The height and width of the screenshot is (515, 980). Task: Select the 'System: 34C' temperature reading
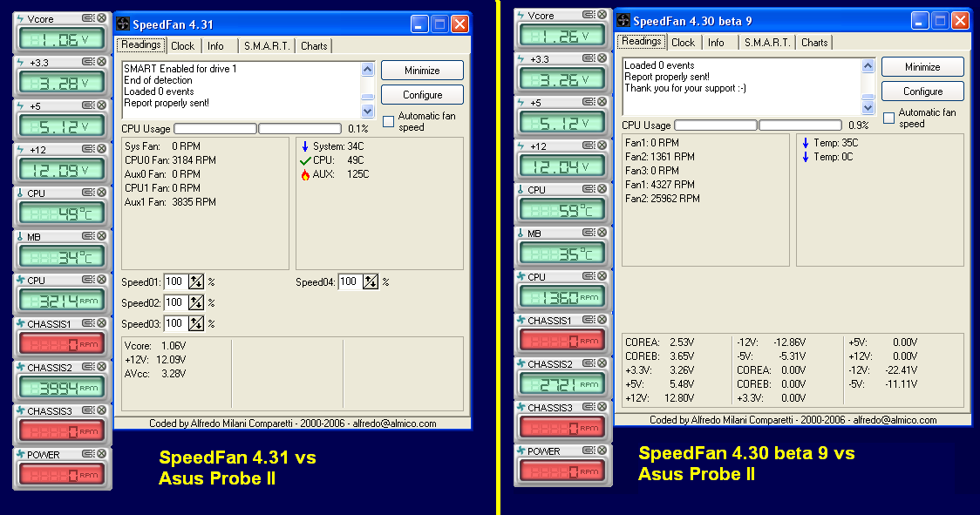click(332, 146)
